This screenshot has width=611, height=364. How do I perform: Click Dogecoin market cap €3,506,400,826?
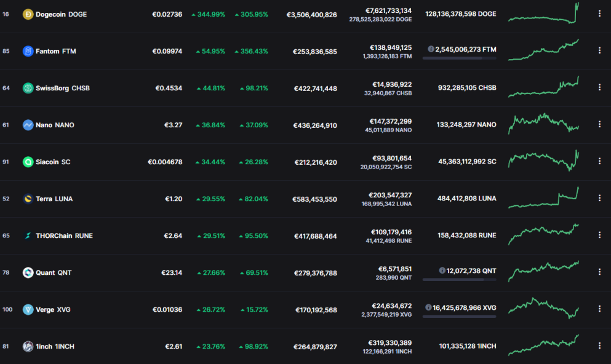tap(312, 15)
